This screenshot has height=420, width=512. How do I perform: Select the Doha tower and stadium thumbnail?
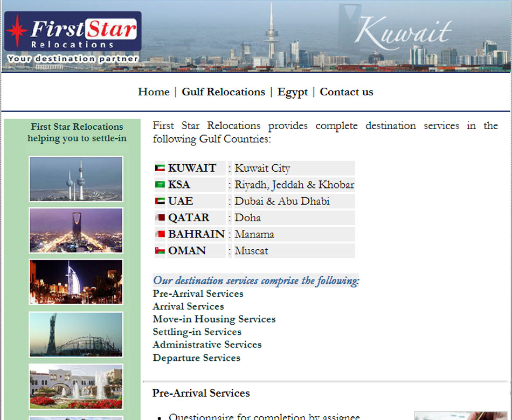click(x=76, y=334)
